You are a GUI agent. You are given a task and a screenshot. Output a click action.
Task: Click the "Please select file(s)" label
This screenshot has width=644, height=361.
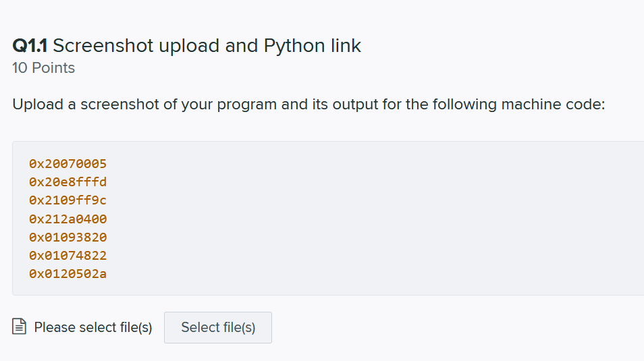coord(93,327)
